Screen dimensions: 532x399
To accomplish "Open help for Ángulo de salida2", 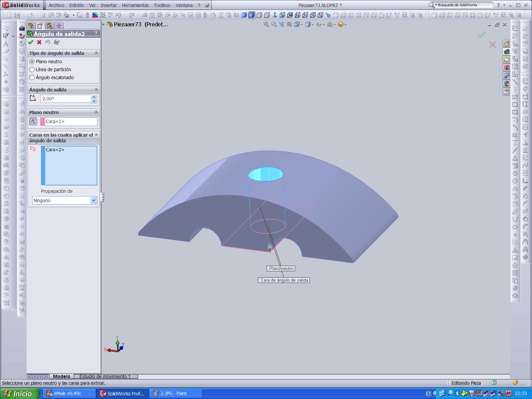I will point(96,34).
